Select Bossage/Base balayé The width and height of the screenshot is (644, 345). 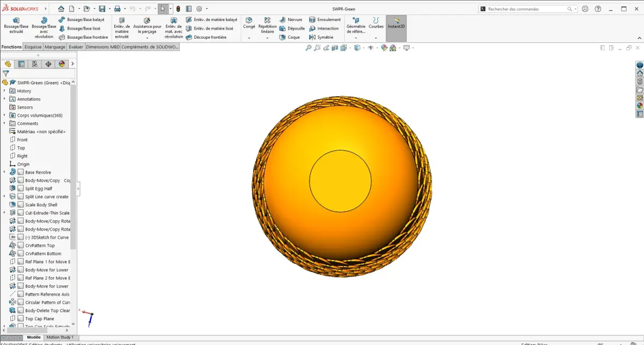click(82, 19)
